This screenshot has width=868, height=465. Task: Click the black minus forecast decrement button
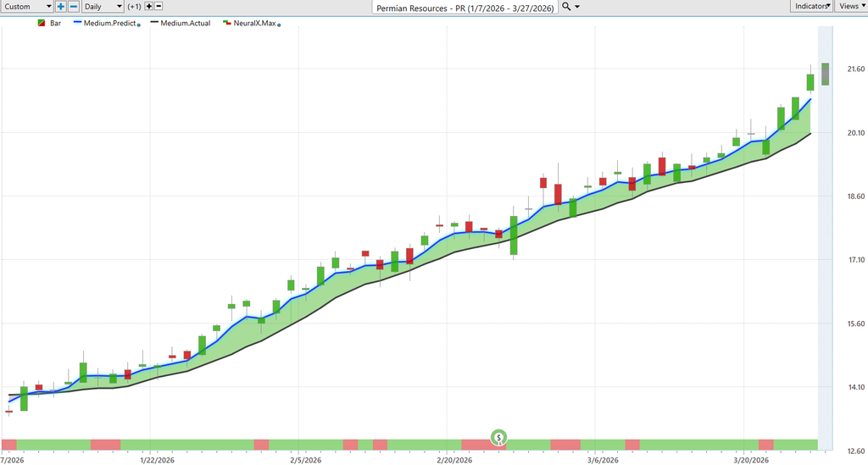[159, 6]
